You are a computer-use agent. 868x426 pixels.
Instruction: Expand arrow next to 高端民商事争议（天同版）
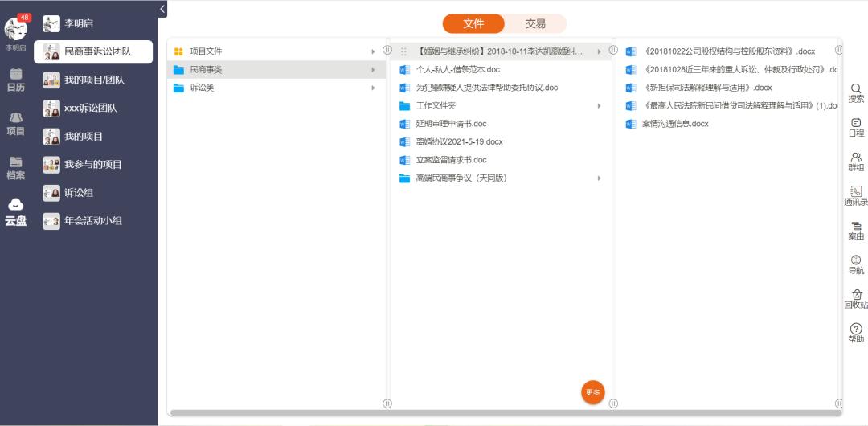click(x=599, y=178)
